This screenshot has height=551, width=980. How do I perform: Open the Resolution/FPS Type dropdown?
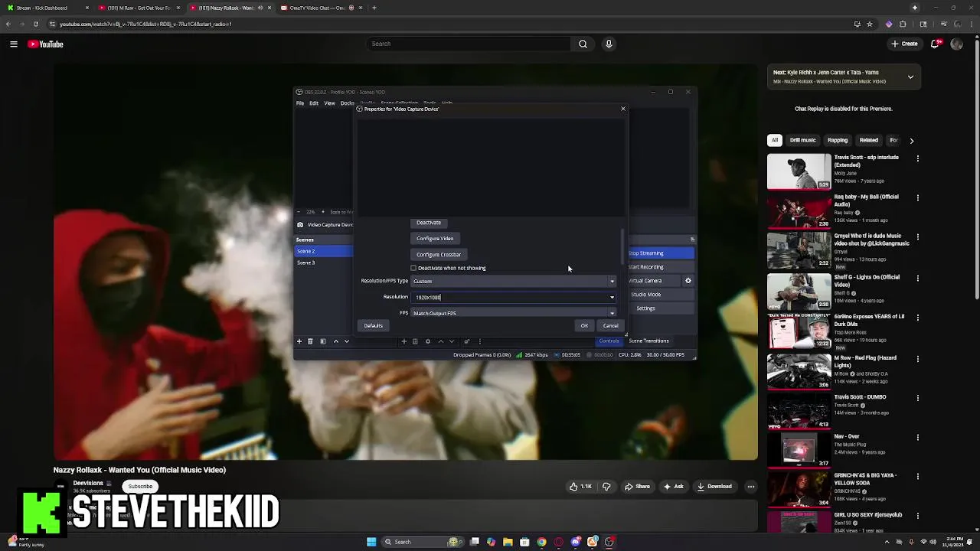tap(514, 281)
